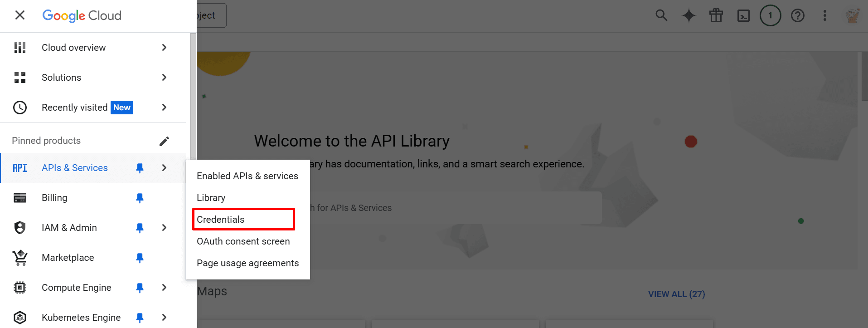868x328 pixels.
Task: Select the Solutions grid icon
Action: tap(20, 78)
